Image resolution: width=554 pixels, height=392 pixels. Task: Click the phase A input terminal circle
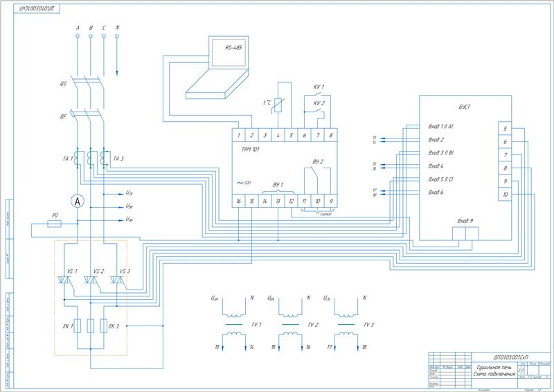coord(78,36)
